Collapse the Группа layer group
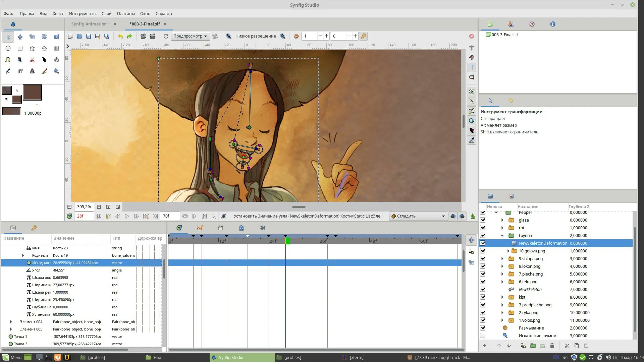Viewport: 644px width, 362px height. point(502,236)
